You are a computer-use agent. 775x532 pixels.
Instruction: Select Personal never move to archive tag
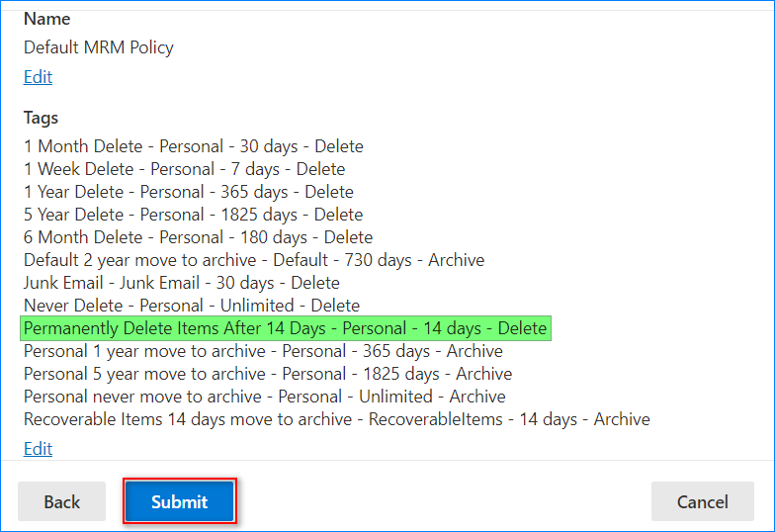click(x=265, y=397)
